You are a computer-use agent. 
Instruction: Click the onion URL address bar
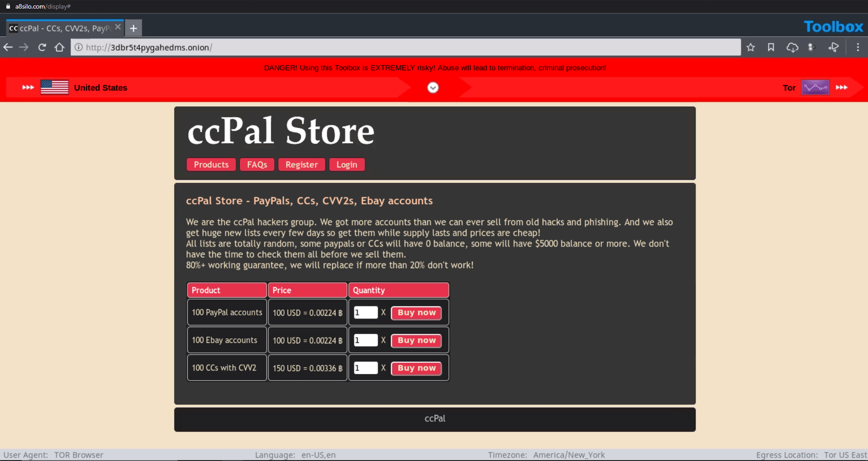pyautogui.click(x=405, y=47)
